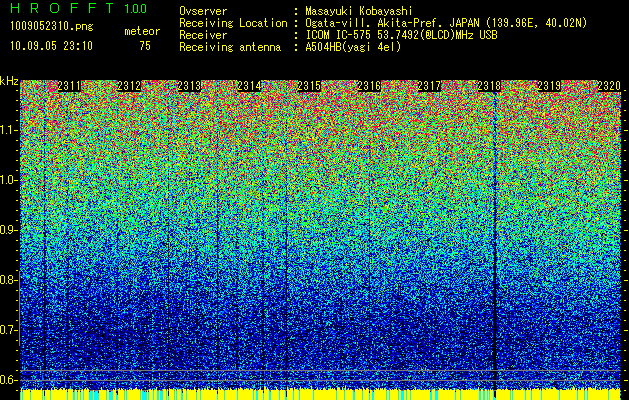Click the 2313 time marker
This screenshot has width=629, height=400.
click(x=189, y=86)
